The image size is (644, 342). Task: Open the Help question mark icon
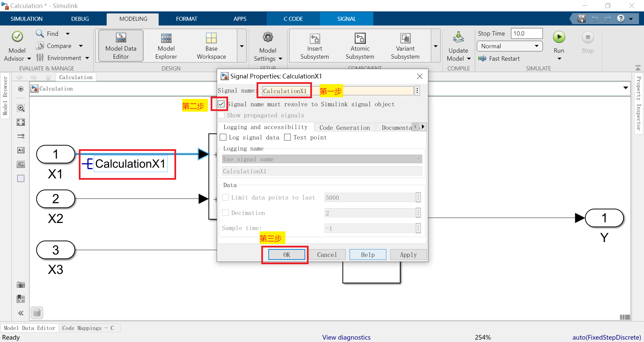[621, 18]
